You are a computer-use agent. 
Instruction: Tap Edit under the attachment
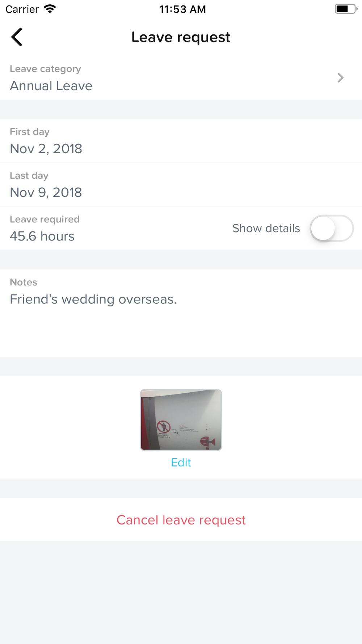pyautogui.click(x=181, y=463)
